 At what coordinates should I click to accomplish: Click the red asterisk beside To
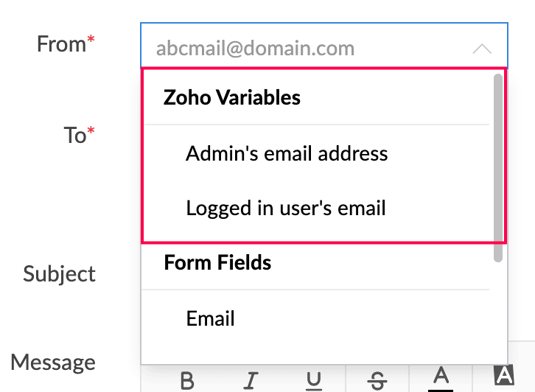click(91, 130)
